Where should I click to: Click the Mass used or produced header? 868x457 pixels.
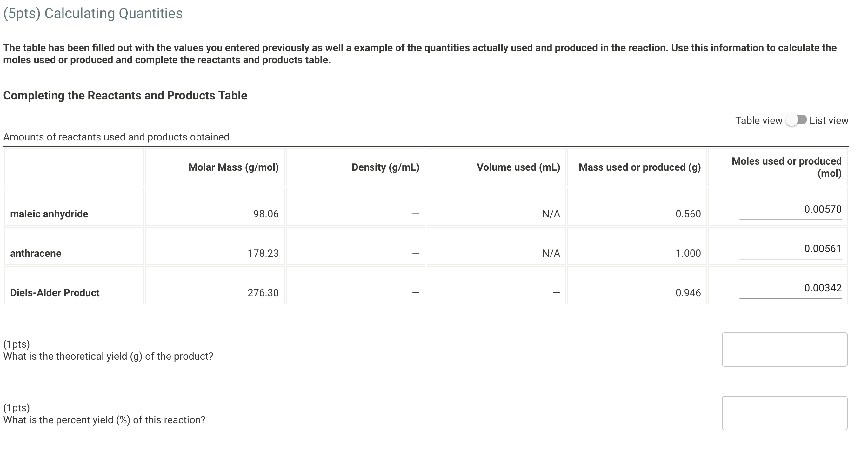(x=640, y=167)
